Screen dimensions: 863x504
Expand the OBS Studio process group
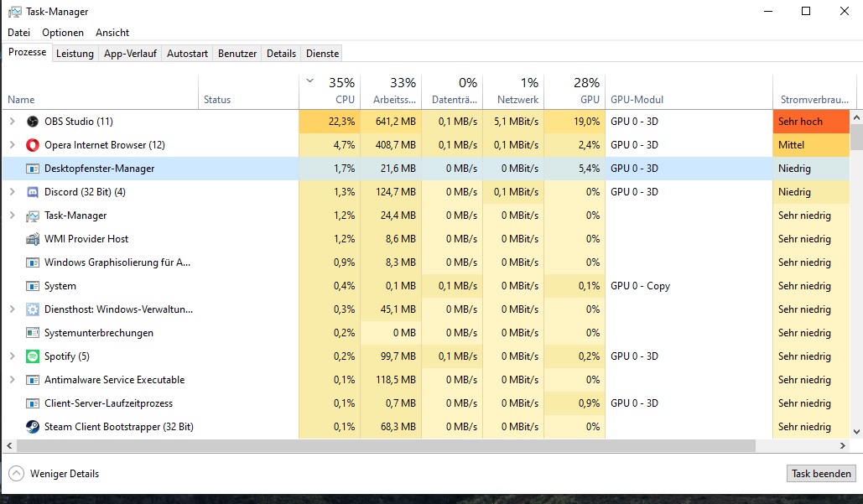(12, 122)
